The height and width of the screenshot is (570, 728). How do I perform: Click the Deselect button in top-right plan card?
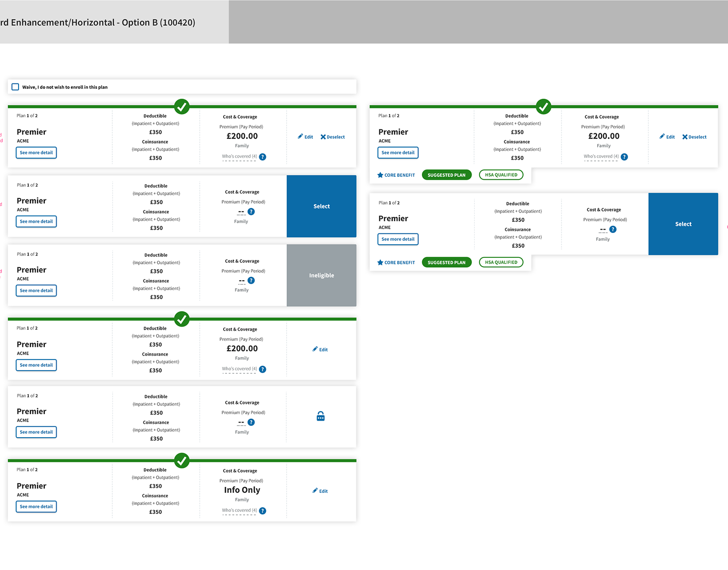click(x=694, y=137)
